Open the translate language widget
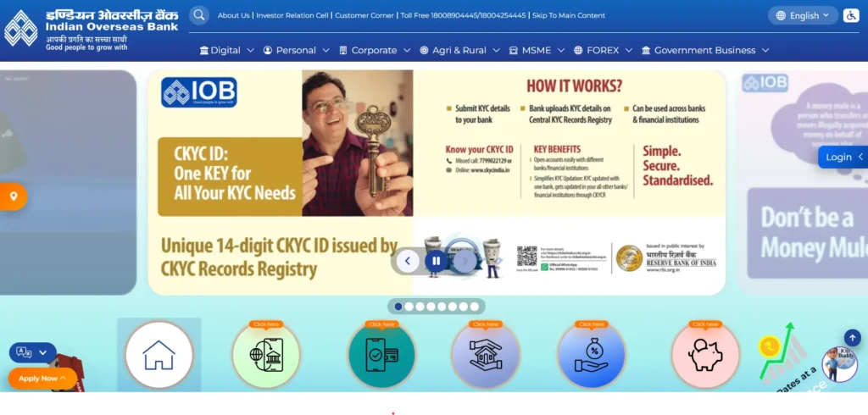The height and width of the screenshot is (415, 868). click(33, 352)
